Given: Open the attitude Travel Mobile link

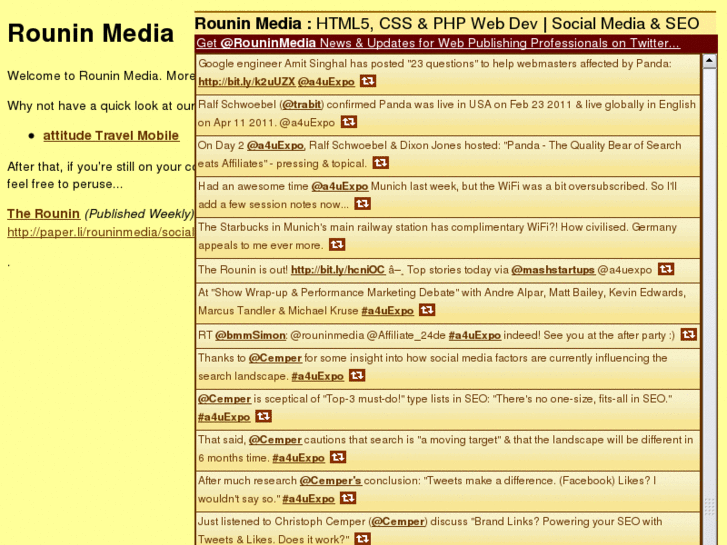Looking at the screenshot, I should (x=111, y=135).
